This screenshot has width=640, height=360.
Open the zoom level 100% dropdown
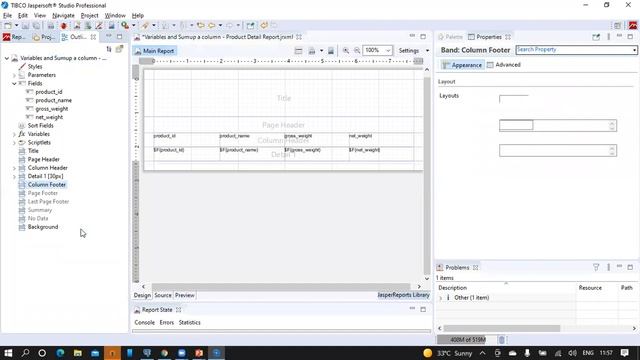point(388,51)
